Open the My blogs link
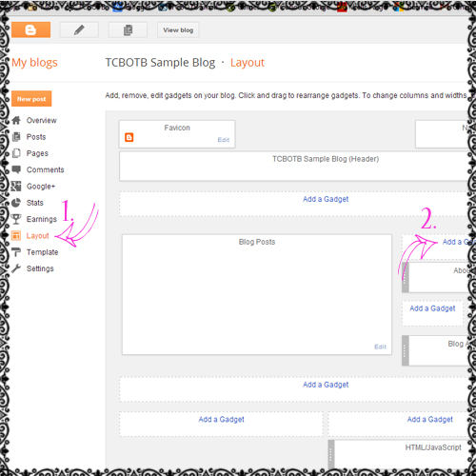The width and height of the screenshot is (476, 476). pyautogui.click(x=34, y=62)
